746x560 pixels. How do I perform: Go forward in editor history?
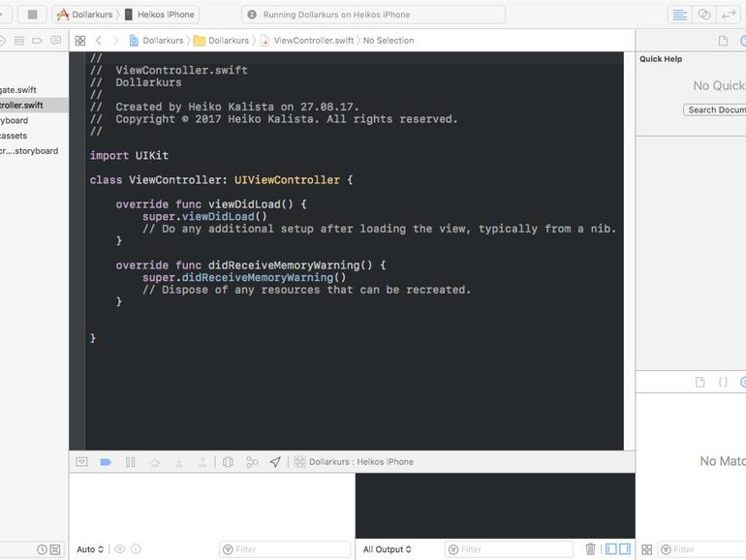coord(114,41)
